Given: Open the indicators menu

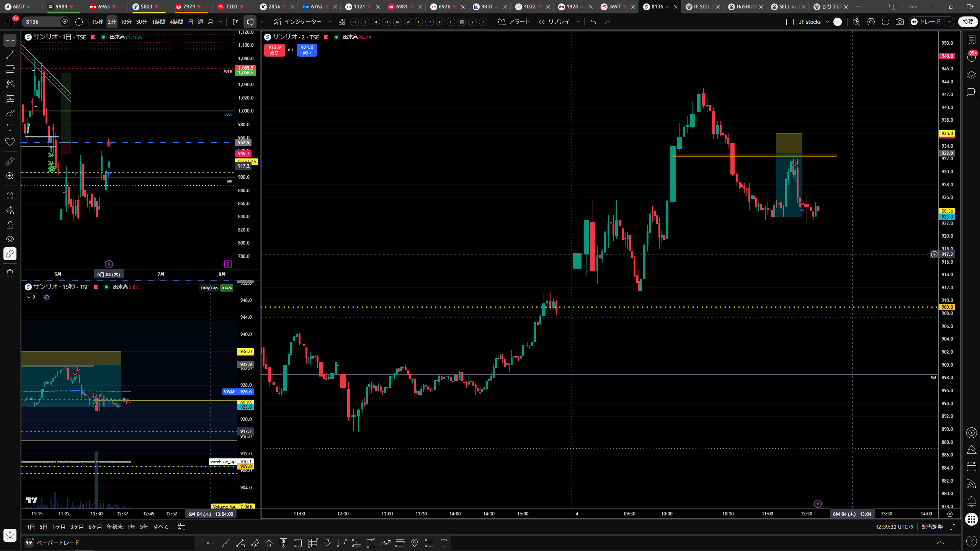Looking at the screenshot, I should (298, 22).
